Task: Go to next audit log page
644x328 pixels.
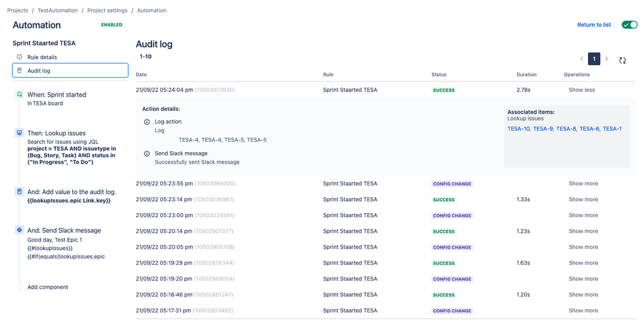Action: click(607, 59)
